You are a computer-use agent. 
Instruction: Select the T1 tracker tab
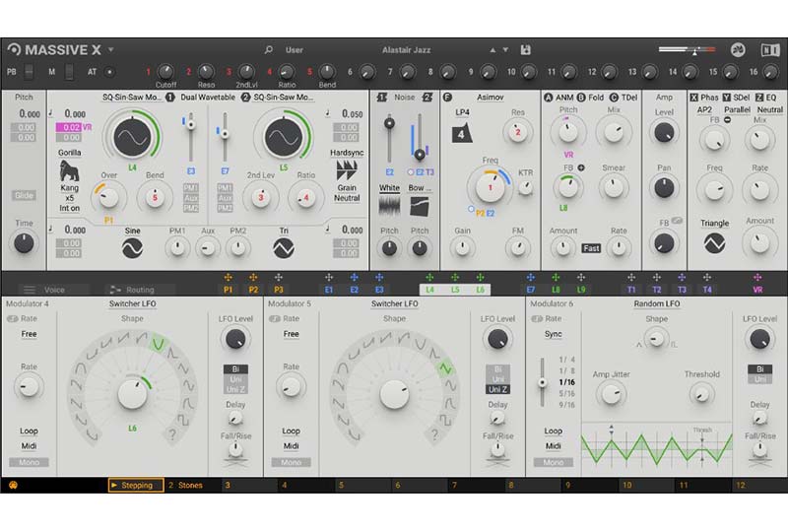tap(631, 290)
